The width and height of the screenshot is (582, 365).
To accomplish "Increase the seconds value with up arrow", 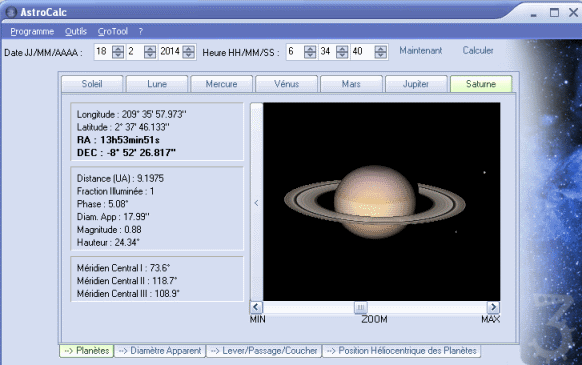I will point(380,49).
